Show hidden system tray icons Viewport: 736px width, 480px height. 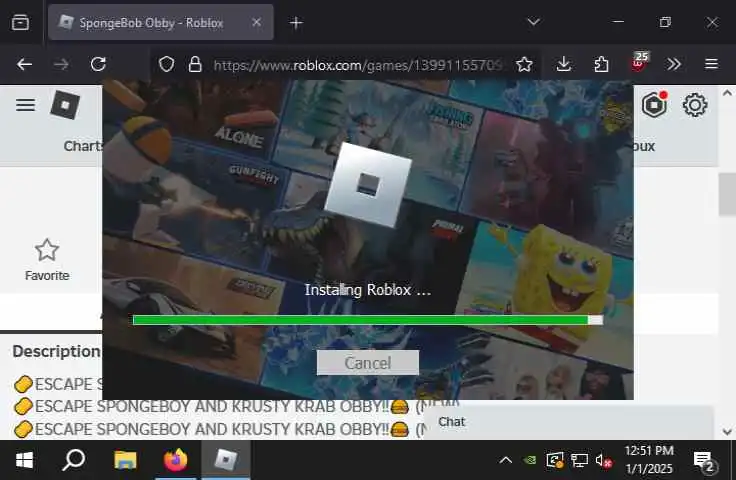pos(506,460)
